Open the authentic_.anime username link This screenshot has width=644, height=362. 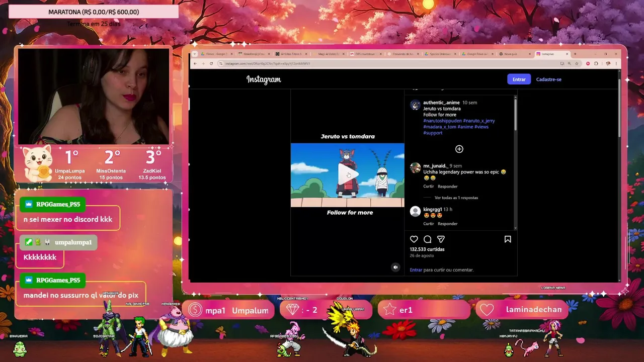pos(441,103)
